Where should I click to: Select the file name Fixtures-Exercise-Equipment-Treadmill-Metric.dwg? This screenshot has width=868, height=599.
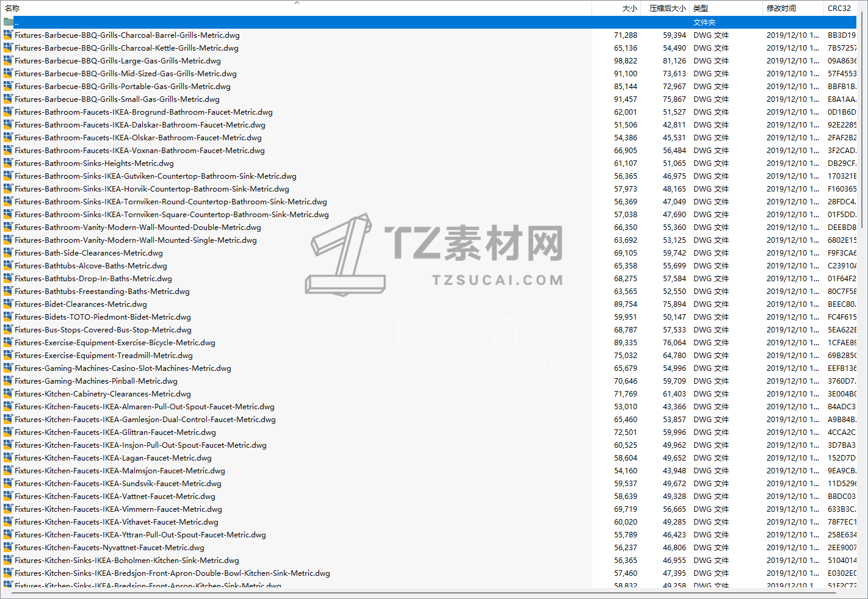(x=104, y=355)
